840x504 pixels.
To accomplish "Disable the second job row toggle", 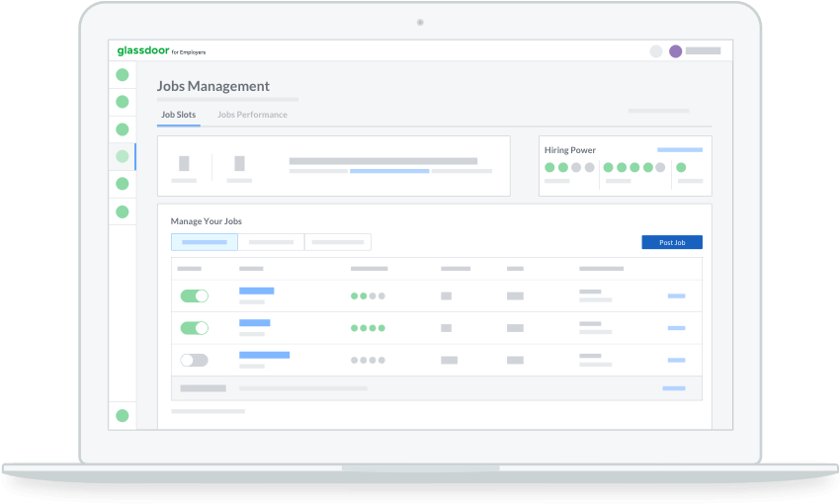I will (195, 328).
